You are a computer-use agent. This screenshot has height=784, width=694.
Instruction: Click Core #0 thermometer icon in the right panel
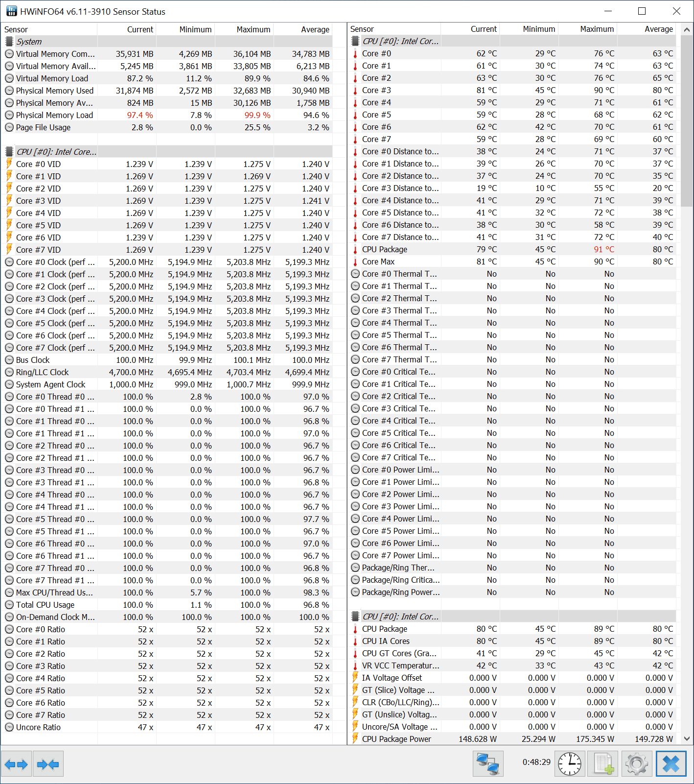tap(355, 53)
